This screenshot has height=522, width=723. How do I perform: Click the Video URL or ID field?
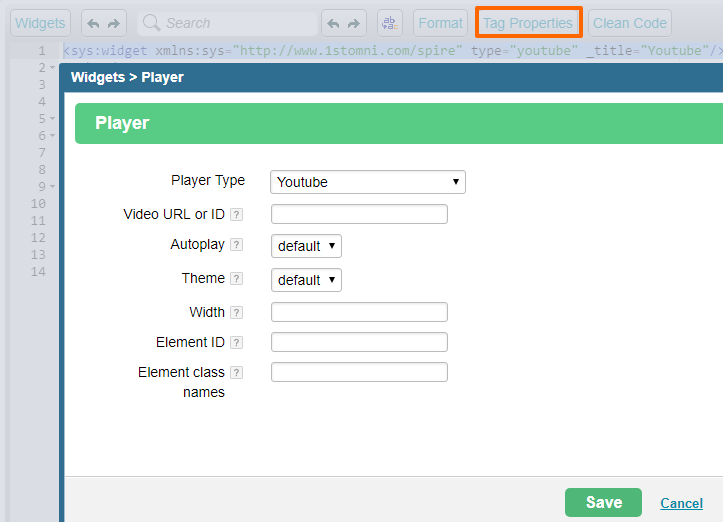pyautogui.click(x=359, y=214)
